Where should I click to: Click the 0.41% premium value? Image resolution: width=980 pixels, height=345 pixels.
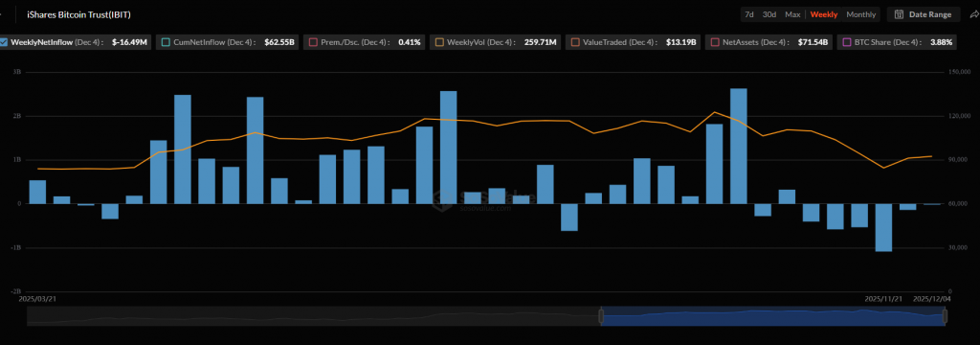[x=410, y=42]
